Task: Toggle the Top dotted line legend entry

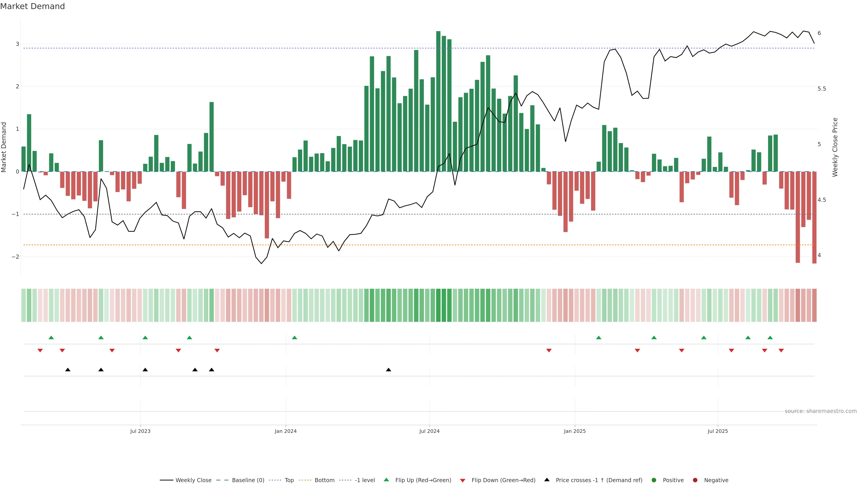Action: tap(289, 480)
